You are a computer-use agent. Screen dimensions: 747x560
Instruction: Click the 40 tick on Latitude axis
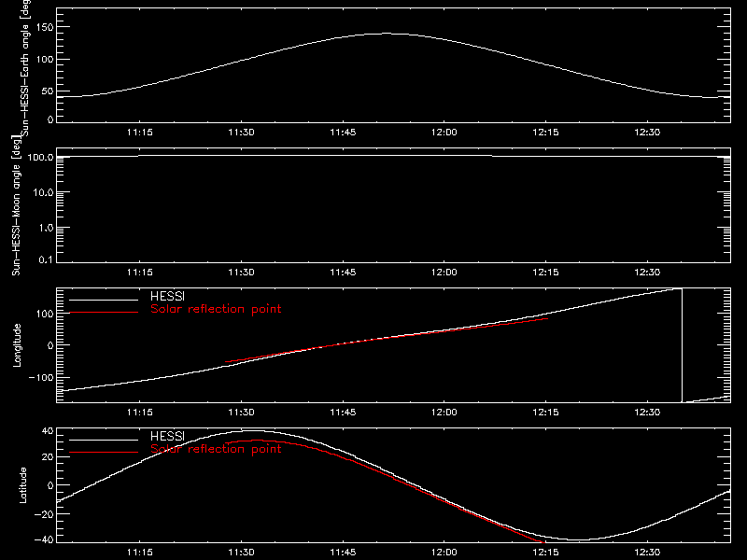[48, 431]
